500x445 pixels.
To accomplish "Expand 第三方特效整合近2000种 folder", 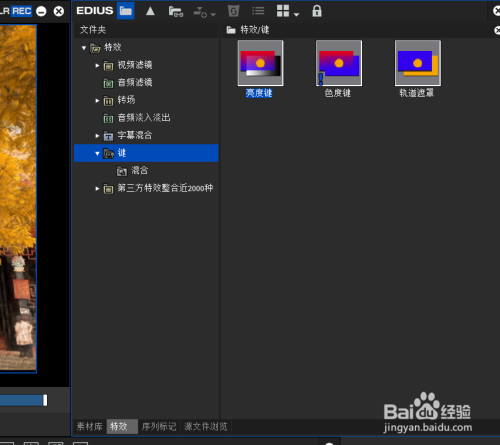I will tap(97, 189).
